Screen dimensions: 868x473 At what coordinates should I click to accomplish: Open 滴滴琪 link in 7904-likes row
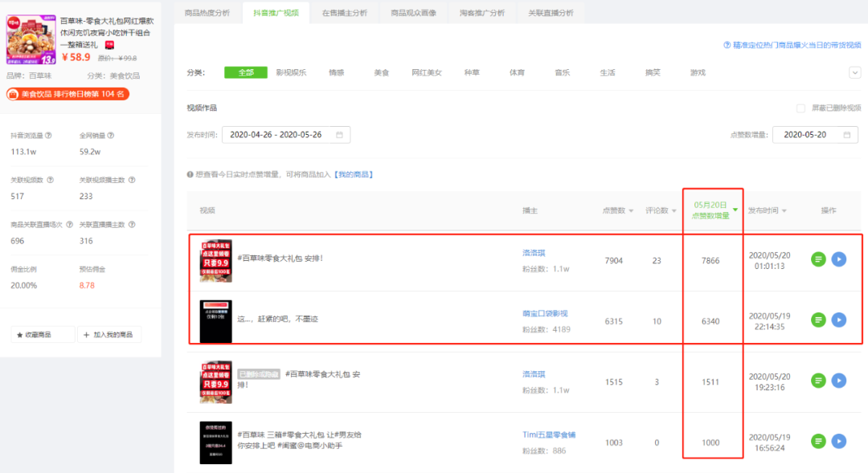[x=534, y=253]
